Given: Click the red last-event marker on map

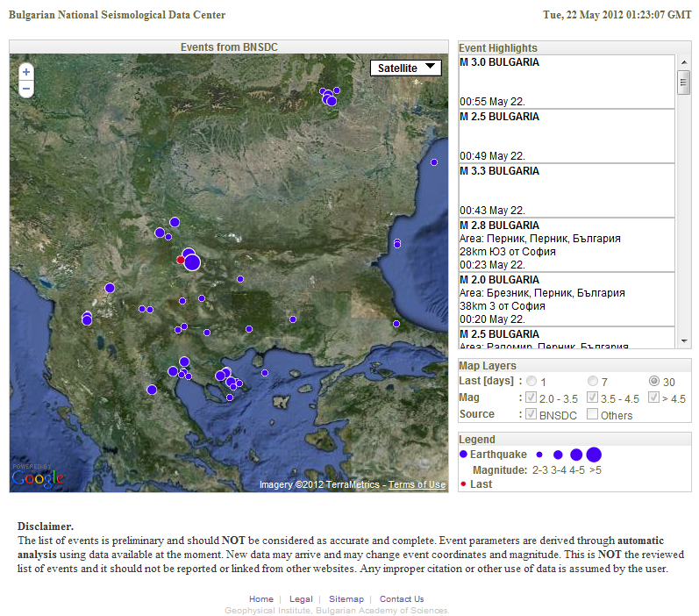Looking at the screenshot, I should 181,260.
